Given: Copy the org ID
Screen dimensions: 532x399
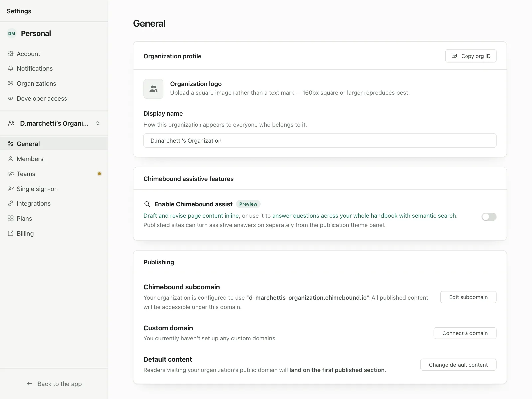Looking at the screenshot, I should pyautogui.click(x=471, y=56).
